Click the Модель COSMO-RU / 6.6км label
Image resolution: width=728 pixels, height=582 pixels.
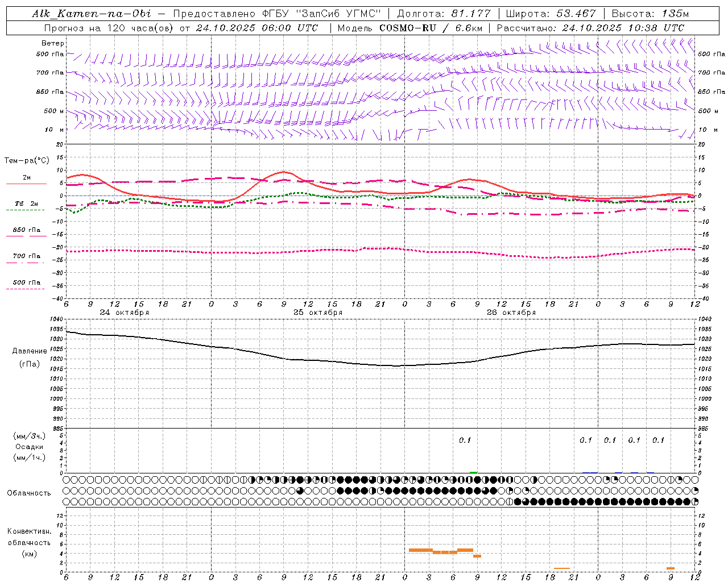pos(411,28)
